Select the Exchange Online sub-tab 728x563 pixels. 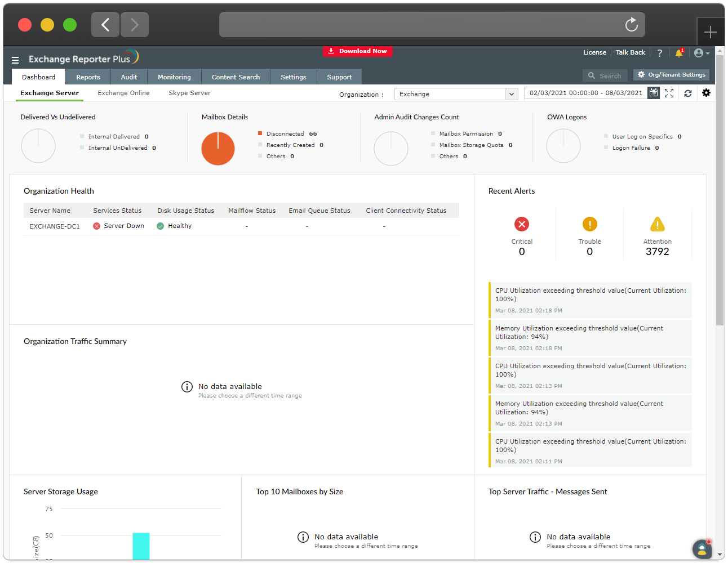(123, 93)
